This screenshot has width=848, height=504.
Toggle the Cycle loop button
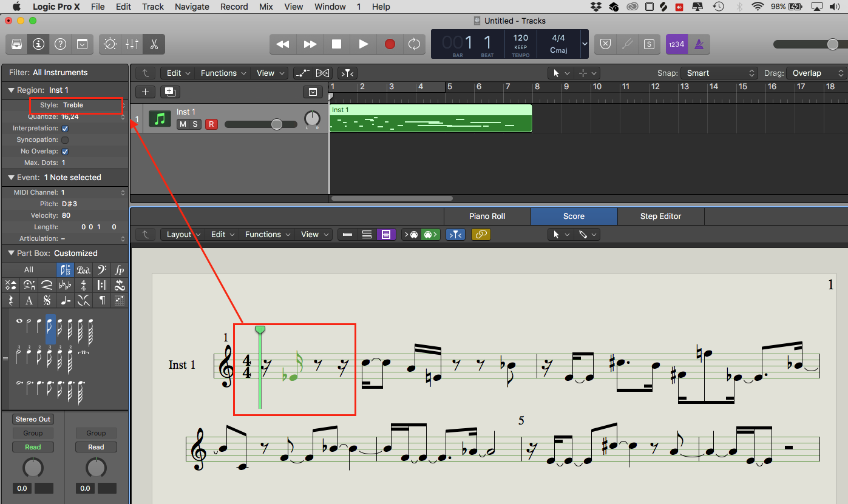414,44
